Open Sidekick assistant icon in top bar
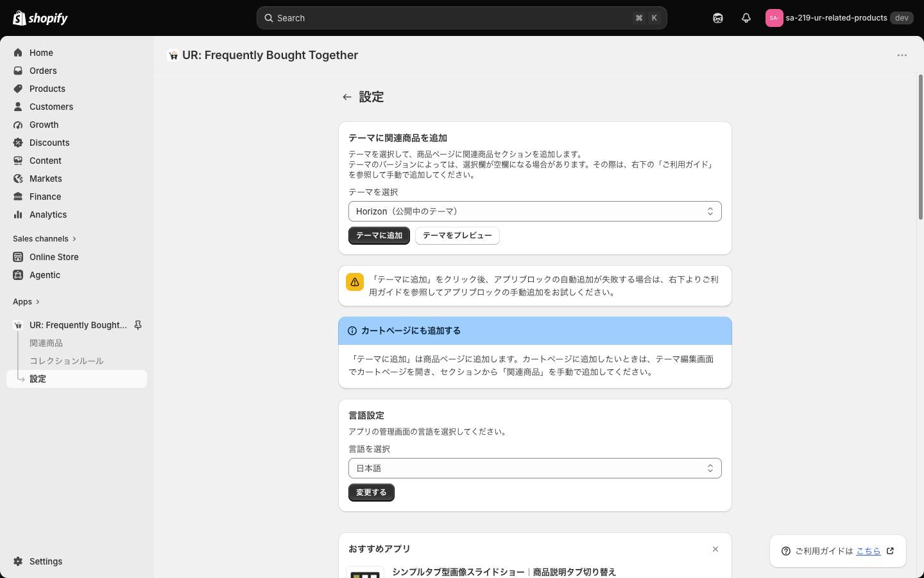This screenshot has width=924, height=578. pyautogui.click(x=718, y=18)
